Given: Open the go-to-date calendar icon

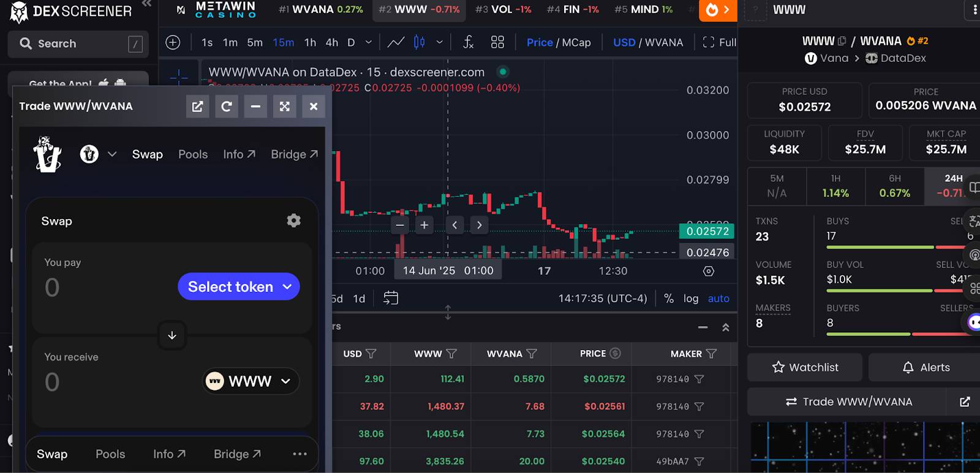Looking at the screenshot, I should click(391, 298).
